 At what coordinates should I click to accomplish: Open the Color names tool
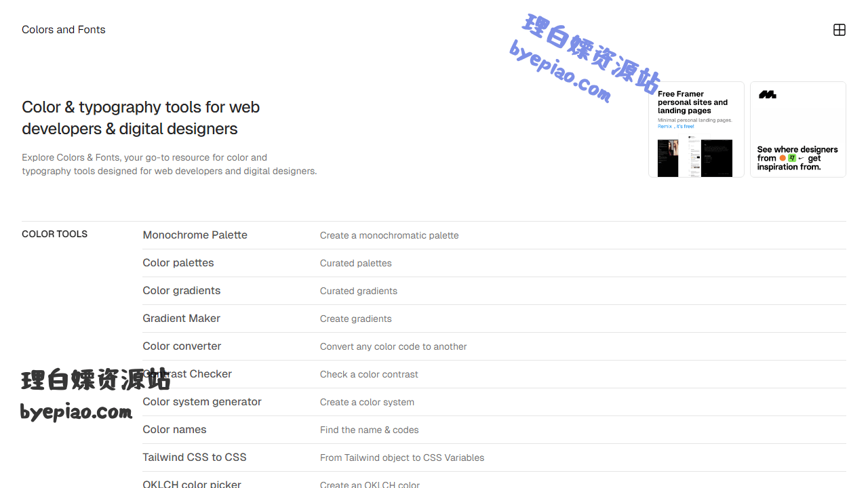click(174, 430)
